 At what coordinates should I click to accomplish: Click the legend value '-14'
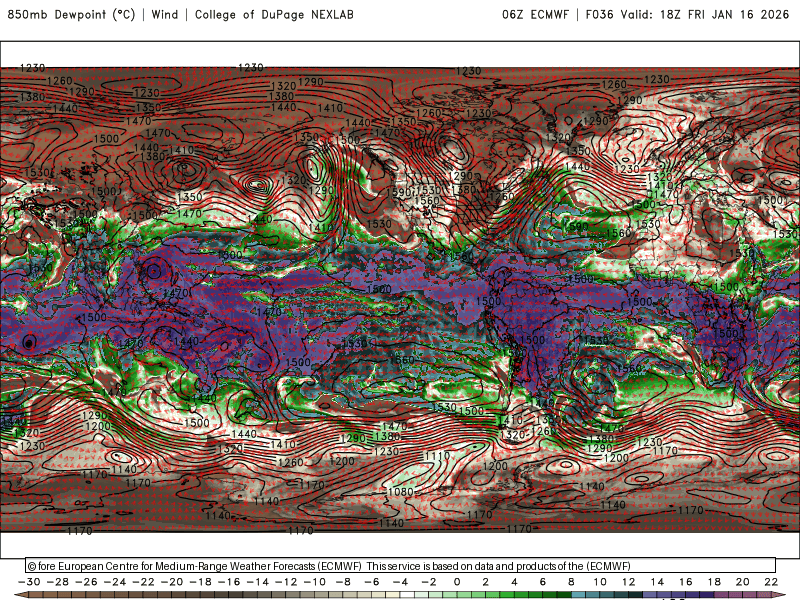(x=258, y=582)
